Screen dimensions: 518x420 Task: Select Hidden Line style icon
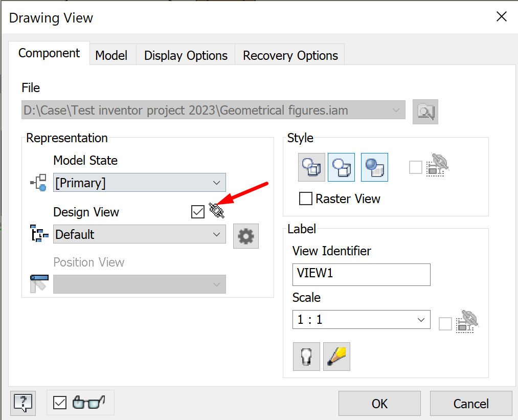[x=311, y=167]
